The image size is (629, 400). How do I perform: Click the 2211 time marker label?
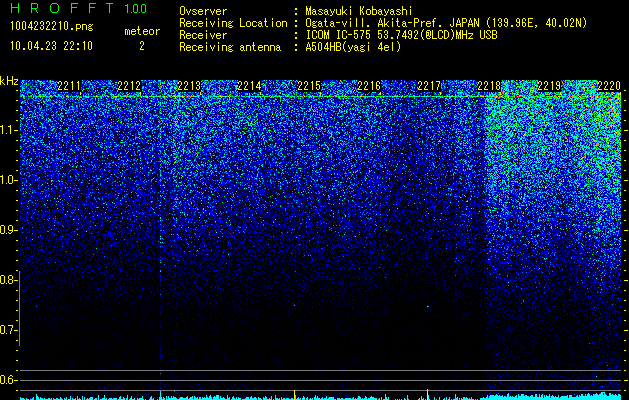[x=69, y=86]
